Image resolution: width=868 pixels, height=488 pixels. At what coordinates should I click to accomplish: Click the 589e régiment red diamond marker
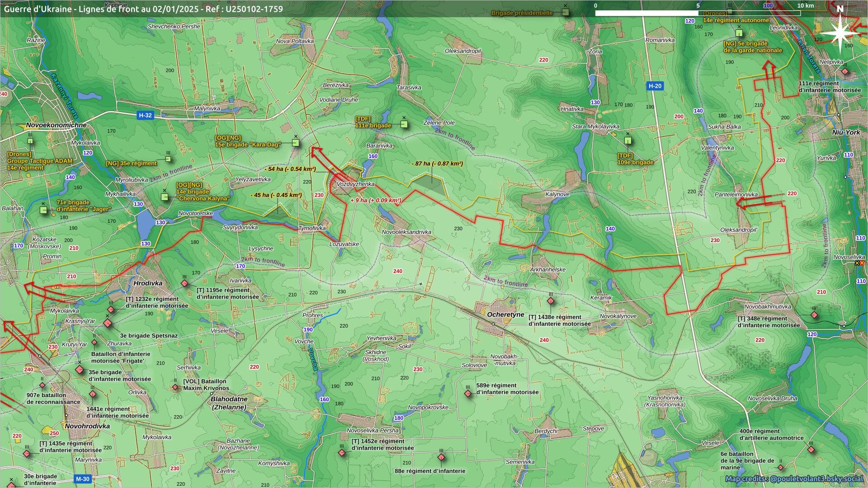(468, 394)
